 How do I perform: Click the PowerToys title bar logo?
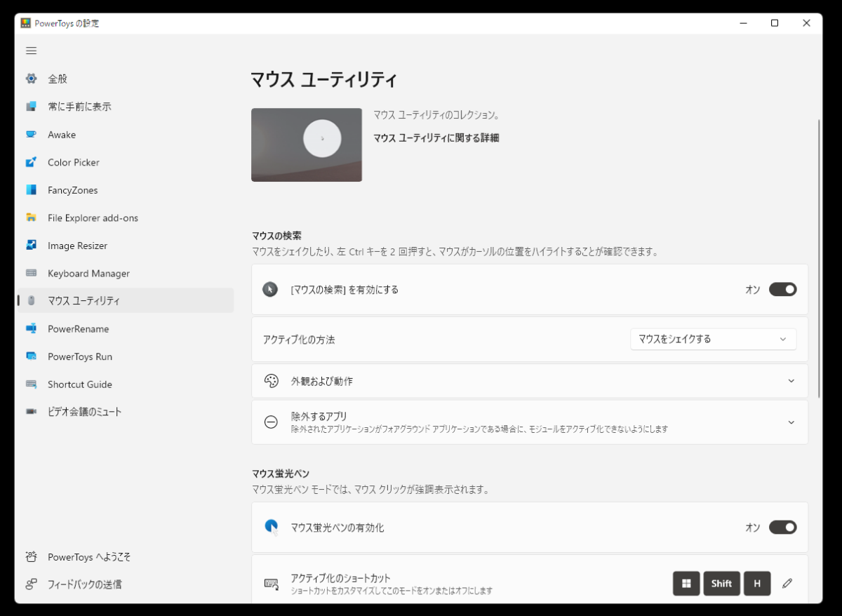[25, 23]
